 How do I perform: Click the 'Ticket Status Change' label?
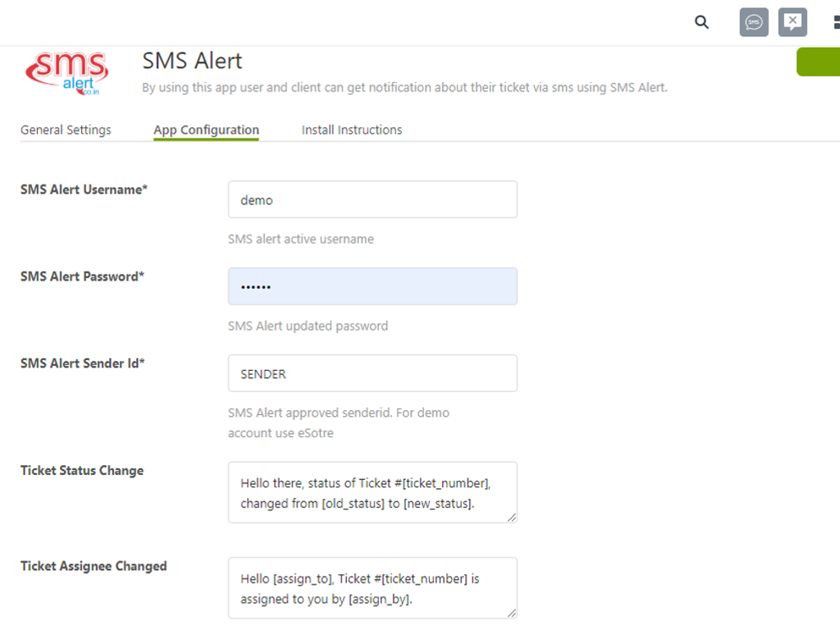click(x=82, y=470)
